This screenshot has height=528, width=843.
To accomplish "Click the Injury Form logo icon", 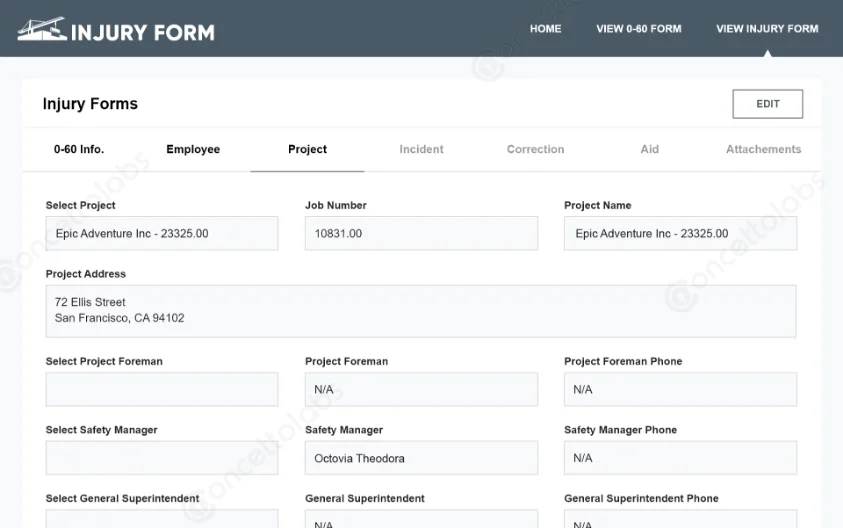I will 41,29.
